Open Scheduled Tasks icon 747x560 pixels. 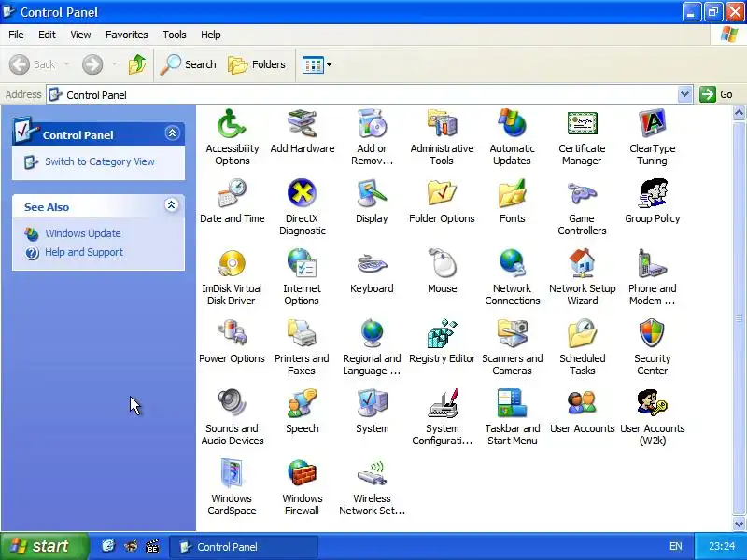click(x=582, y=333)
